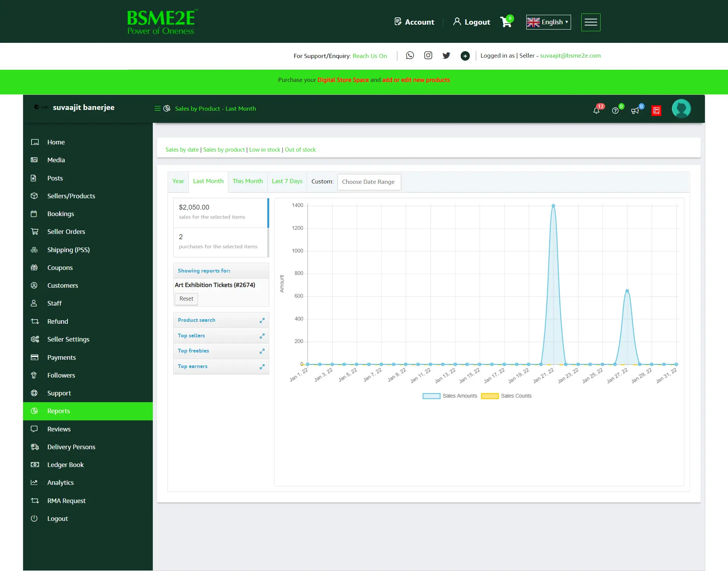Viewport: 728px width, 583px height.
Task: Switch to This Month tab
Action: pyautogui.click(x=248, y=181)
